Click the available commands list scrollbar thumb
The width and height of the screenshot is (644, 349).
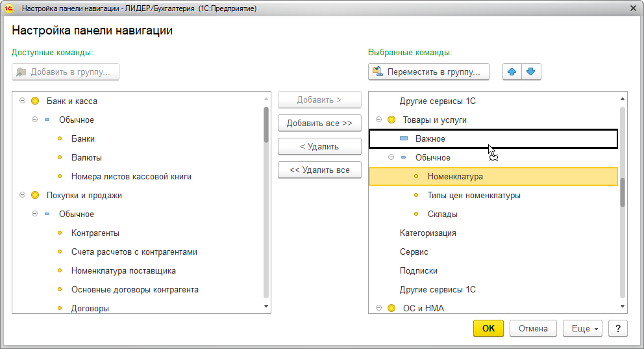coord(266,125)
